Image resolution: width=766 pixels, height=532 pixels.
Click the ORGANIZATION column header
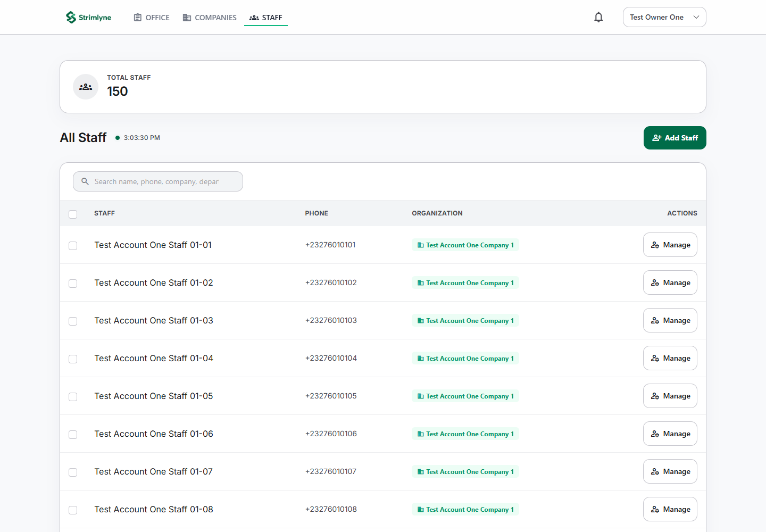437,213
